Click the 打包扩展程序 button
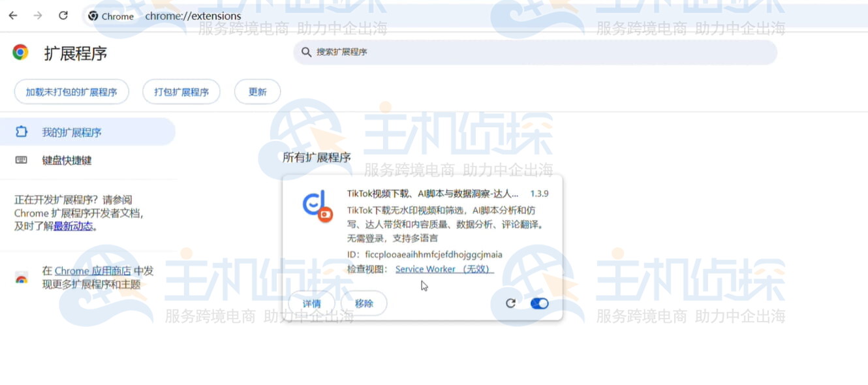The height and width of the screenshot is (385, 868). click(x=181, y=92)
